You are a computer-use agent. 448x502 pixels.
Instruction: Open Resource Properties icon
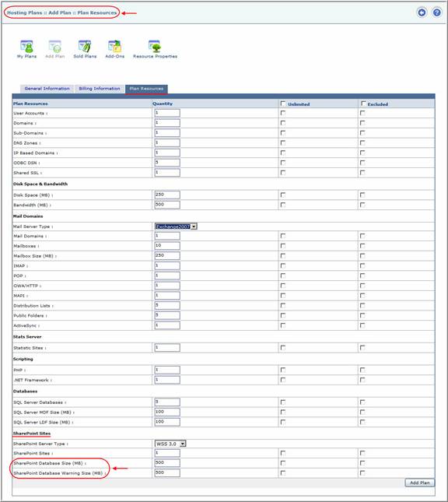pos(155,47)
